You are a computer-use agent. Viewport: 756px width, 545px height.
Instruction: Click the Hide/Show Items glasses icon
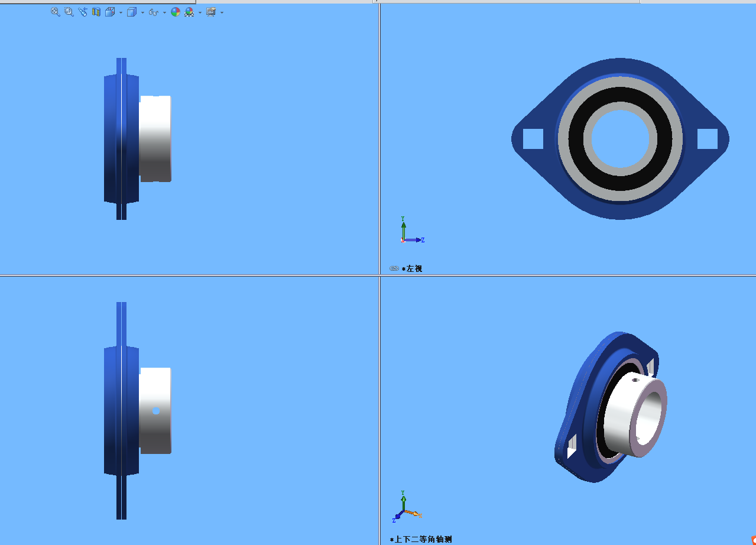(x=154, y=12)
